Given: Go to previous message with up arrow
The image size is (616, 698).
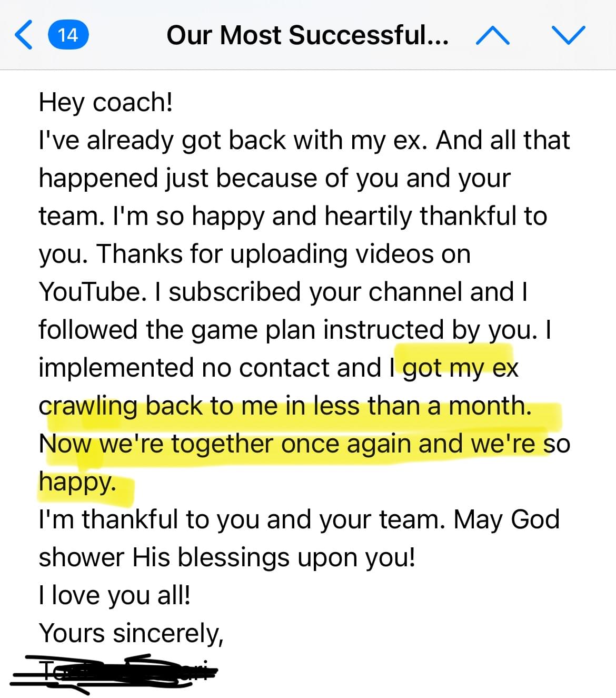Looking at the screenshot, I should (x=492, y=35).
